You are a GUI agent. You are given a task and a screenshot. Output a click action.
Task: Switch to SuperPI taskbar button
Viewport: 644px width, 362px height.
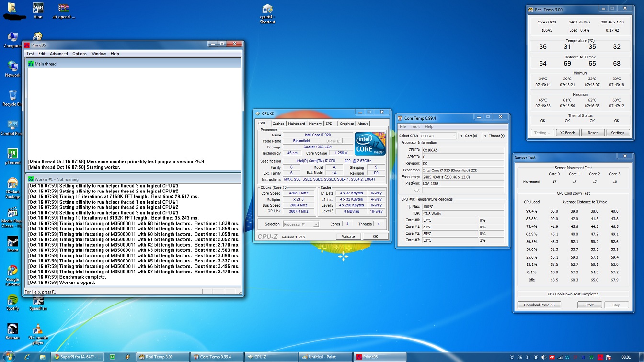click(77, 357)
